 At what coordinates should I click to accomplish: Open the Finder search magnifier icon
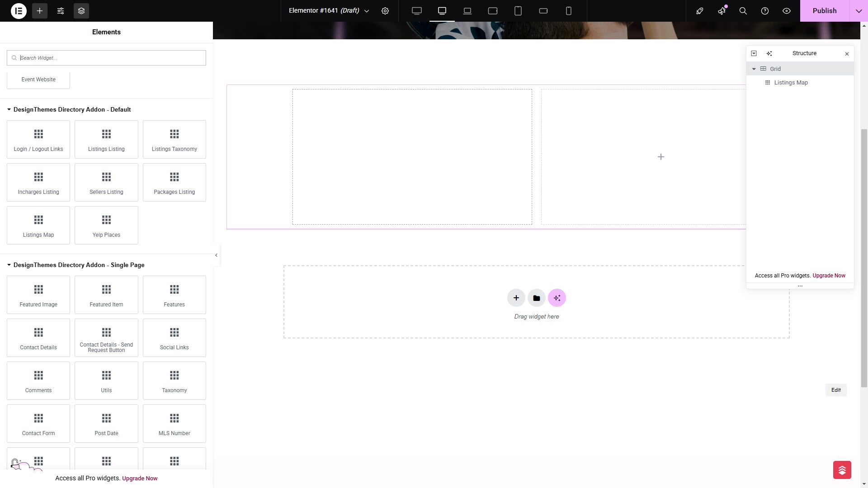(x=743, y=11)
